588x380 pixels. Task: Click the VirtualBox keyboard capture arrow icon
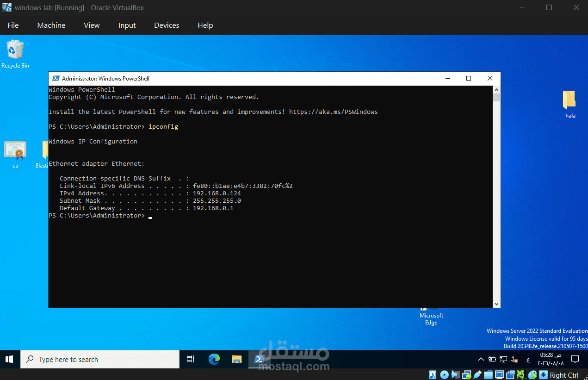coord(543,375)
